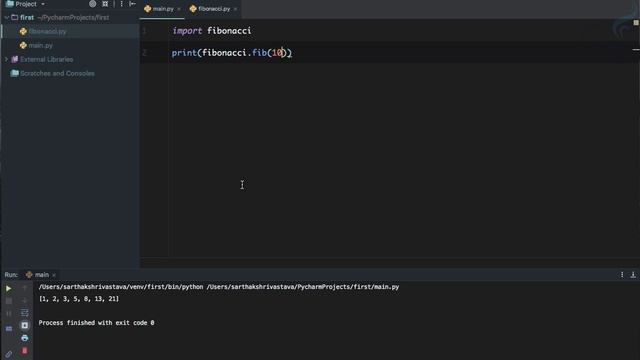Close the main run tab
Image resolution: width=640 pixels, height=360 pixels.
point(54,275)
